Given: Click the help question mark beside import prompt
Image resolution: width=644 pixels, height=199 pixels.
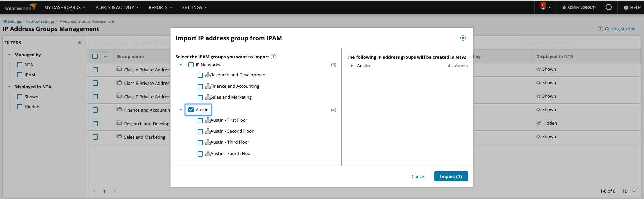Looking at the screenshot, I should click(273, 57).
